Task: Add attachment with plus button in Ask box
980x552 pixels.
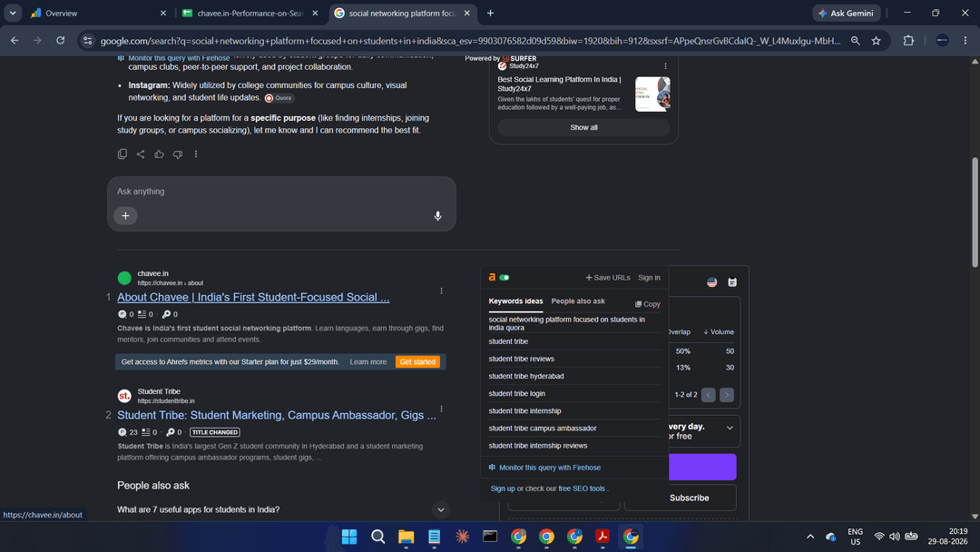Action: click(x=125, y=216)
